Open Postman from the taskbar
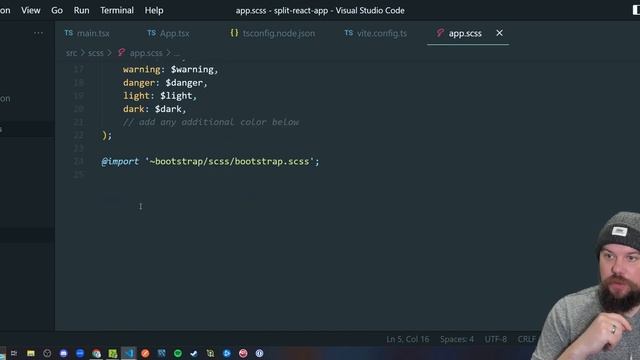Viewport: 640px width, 360px height. (x=145, y=353)
